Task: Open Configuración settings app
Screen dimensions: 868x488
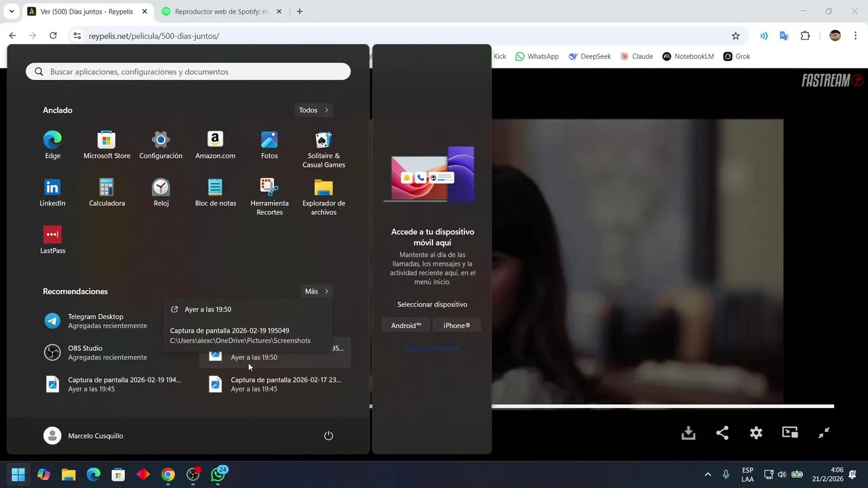Action: [x=161, y=146]
